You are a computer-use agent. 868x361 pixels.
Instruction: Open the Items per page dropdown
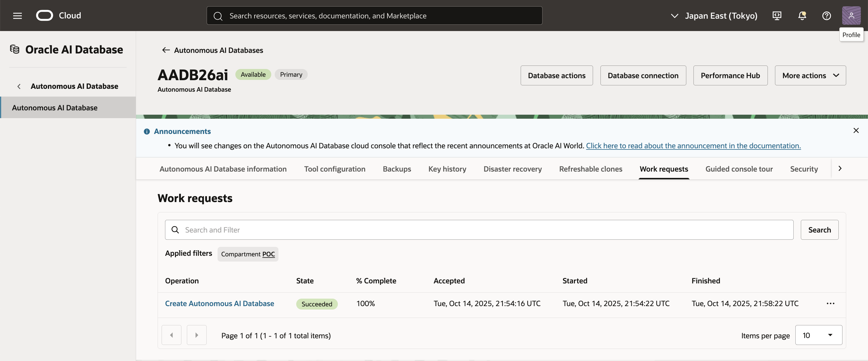(x=818, y=335)
